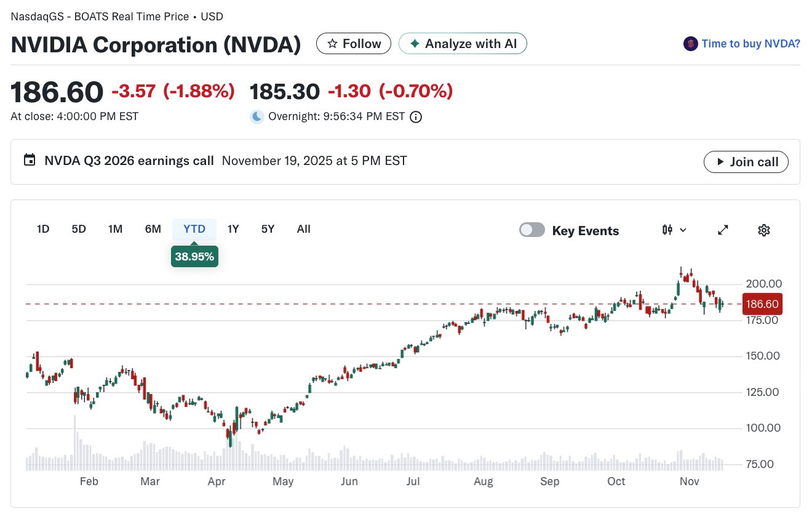Click the candlestick chart type icon

pyautogui.click(x=667, y=230)
